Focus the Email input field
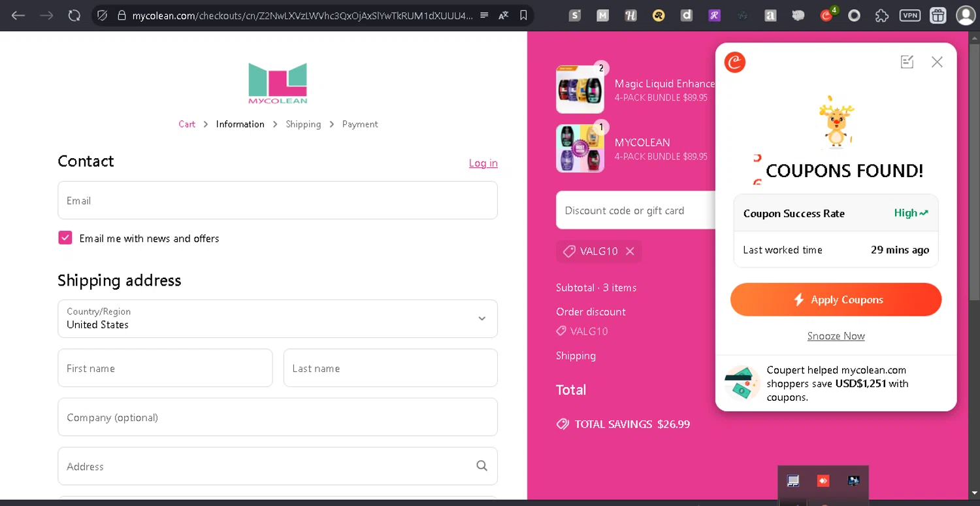Screen dimensions: 980x506 [x=278, y=200]
